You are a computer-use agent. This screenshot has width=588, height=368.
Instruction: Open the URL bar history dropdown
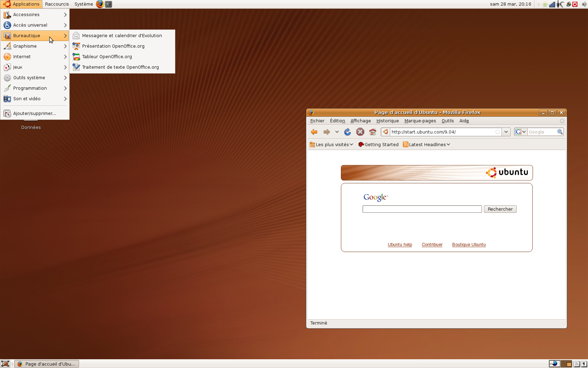[x=506, y=132]
